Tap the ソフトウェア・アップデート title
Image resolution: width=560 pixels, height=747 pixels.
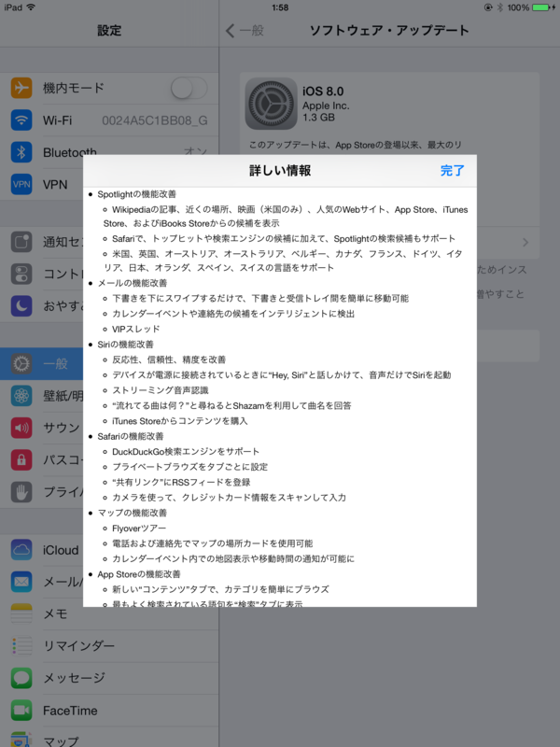[389, 31]
